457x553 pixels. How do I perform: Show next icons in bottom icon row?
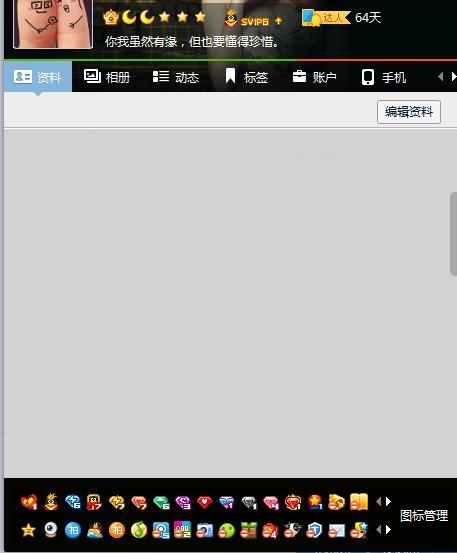click(388, 529)
